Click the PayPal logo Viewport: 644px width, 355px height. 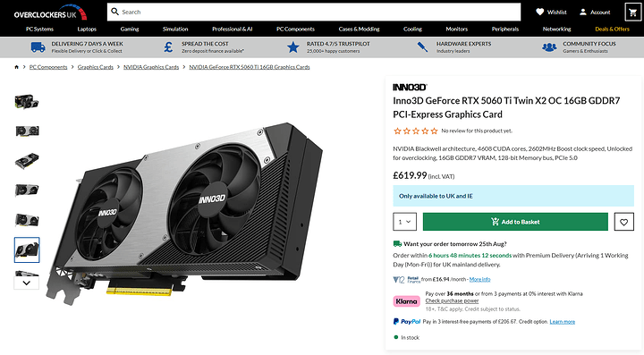click(x=407, y=321)
